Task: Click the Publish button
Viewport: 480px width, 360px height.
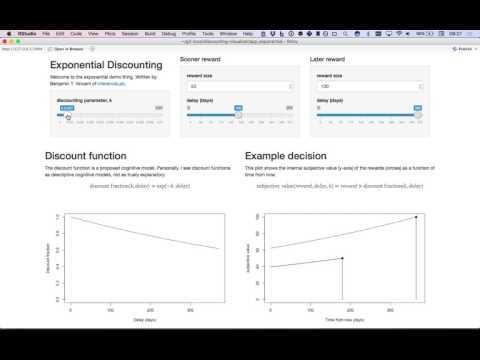Action: point(463,49)
